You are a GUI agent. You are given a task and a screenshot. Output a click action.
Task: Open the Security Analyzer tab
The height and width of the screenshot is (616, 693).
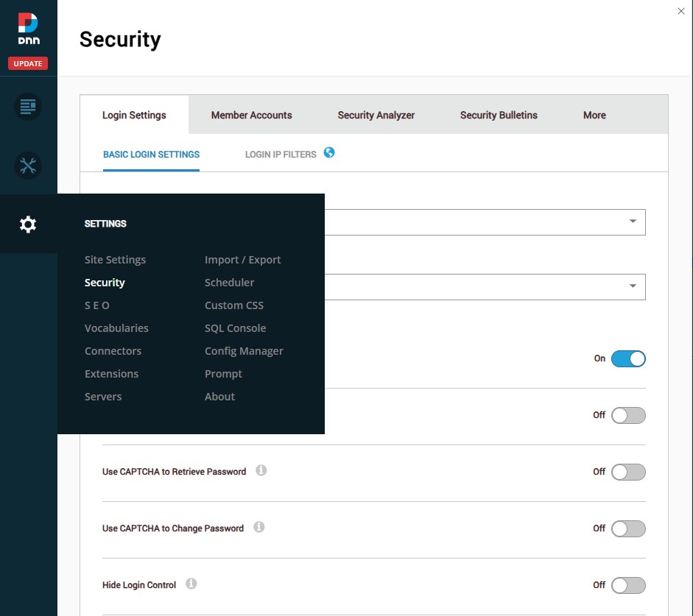[x=376, y=115]
